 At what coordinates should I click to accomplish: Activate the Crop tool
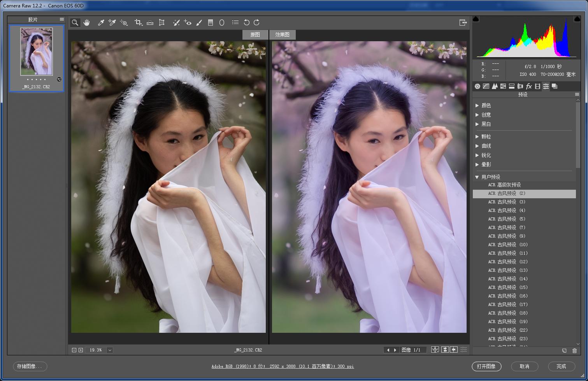(x=138, y=23)
